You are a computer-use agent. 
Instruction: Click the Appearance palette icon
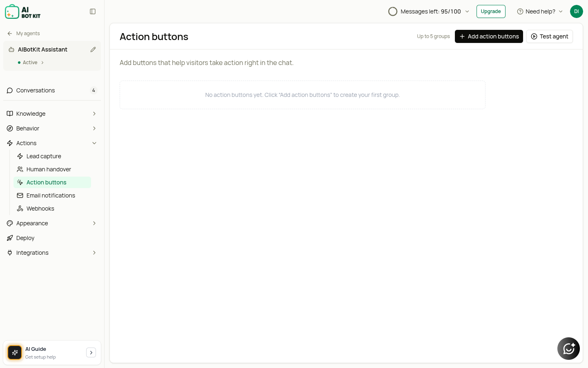click(10, 223)
